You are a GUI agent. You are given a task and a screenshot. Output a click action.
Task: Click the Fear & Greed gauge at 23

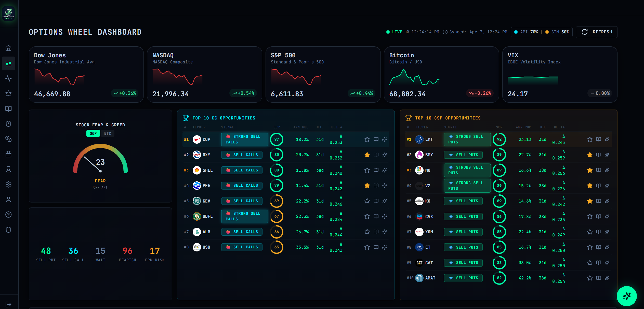point(100,159)
